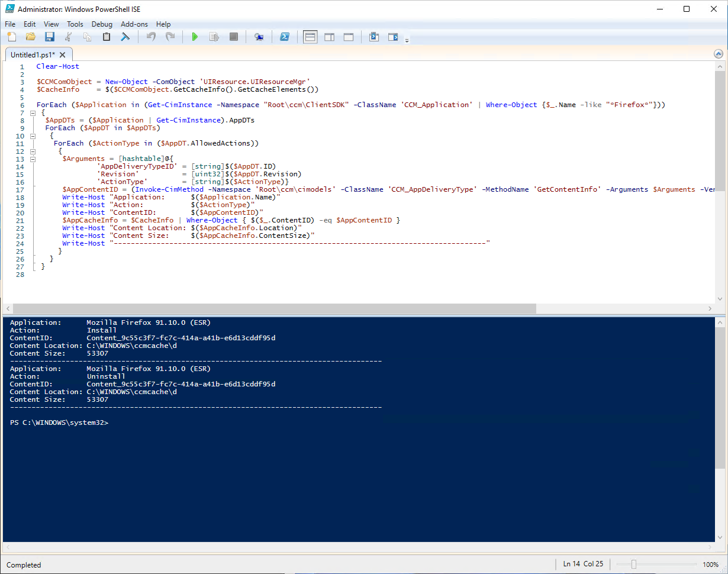
Task: Open the Debug menu
Action: click(x=102, y=24)
